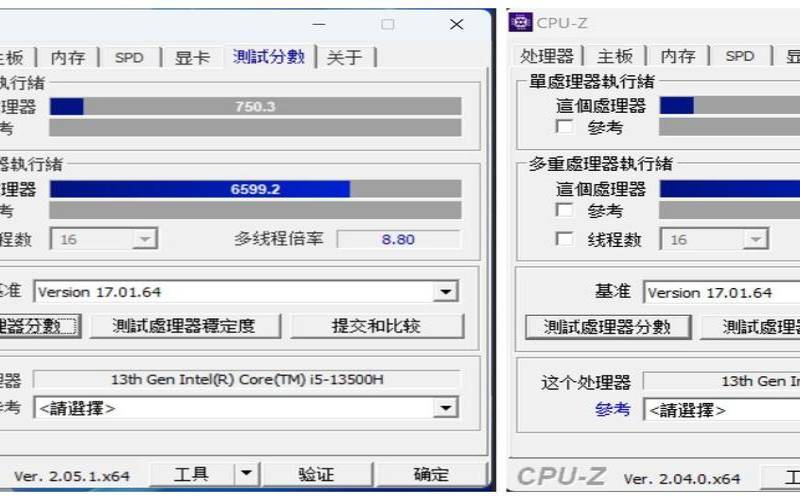Open <請選擇> reference combo in right window

coord(721,410)
